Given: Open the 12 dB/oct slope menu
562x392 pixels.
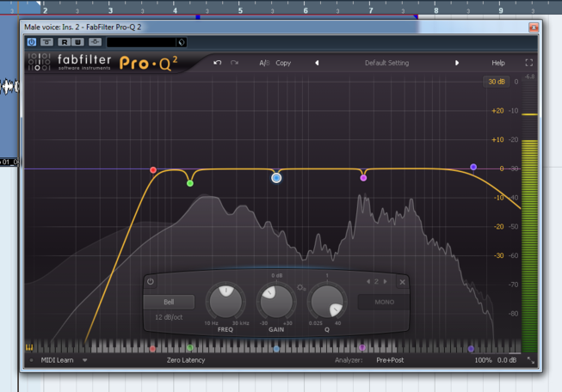Looking at the screenshot, I should coord(170,317).
